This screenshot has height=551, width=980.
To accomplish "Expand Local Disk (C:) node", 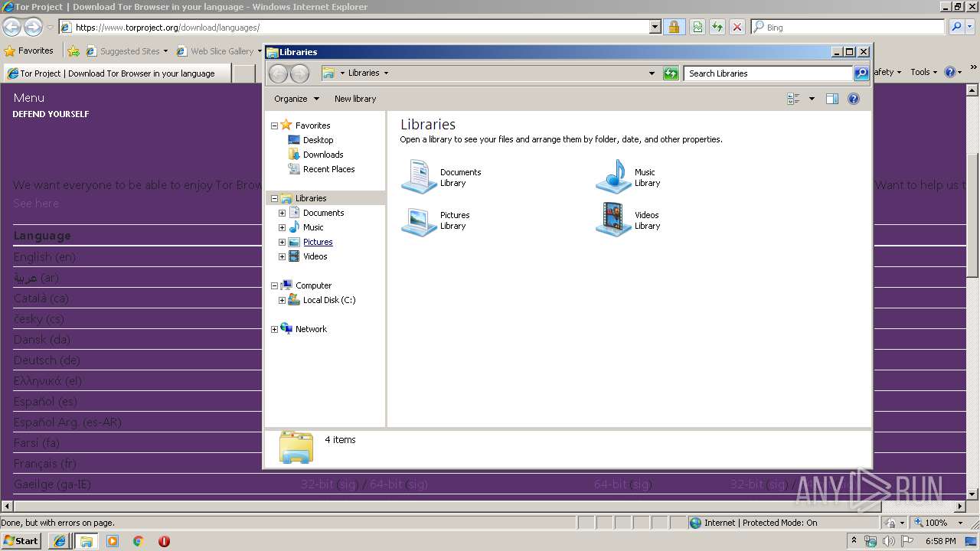I will (282, 300).
